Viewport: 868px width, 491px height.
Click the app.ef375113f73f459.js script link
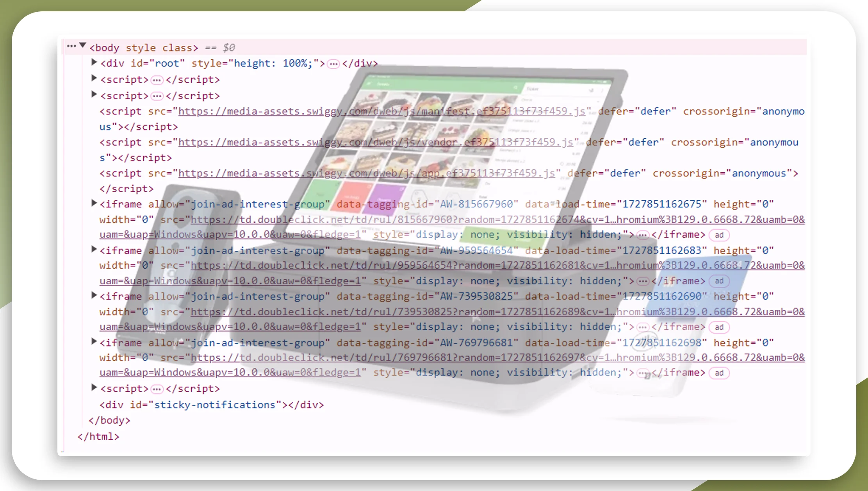coord(366,173)
